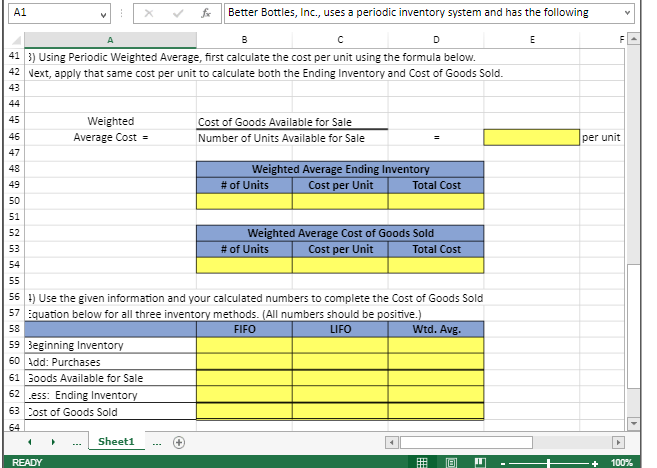Switch to Page Layout view icon
The height and width of the screenshot is (468, 657).
click(451, 463)
